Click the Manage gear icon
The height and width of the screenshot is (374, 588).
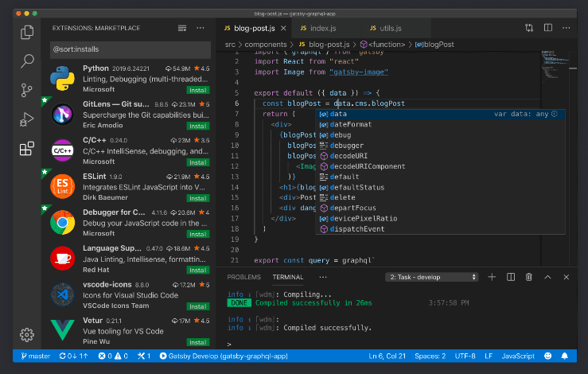(x=27, y=334)
